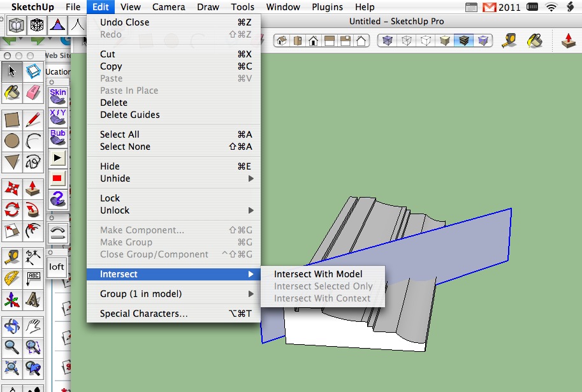The height and width of the screenshot is (392, 582).
Task: Enable Wireframe face style
Action: point(406,41)
